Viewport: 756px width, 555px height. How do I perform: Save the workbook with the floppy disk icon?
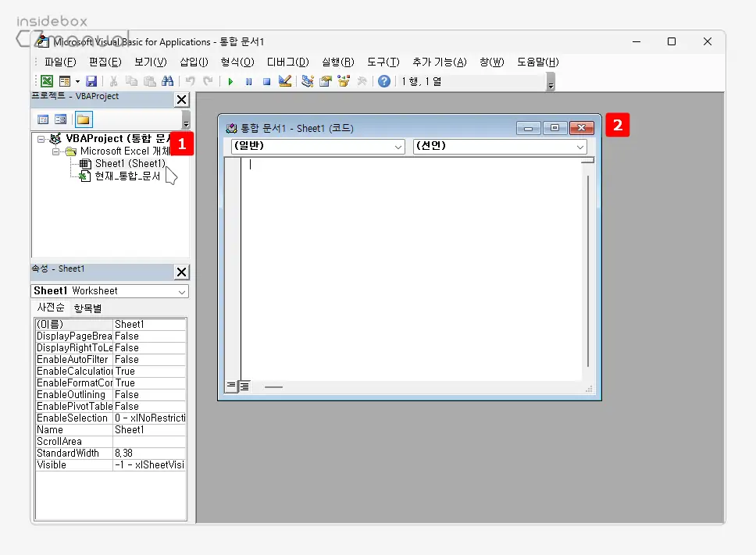[91, 81]
